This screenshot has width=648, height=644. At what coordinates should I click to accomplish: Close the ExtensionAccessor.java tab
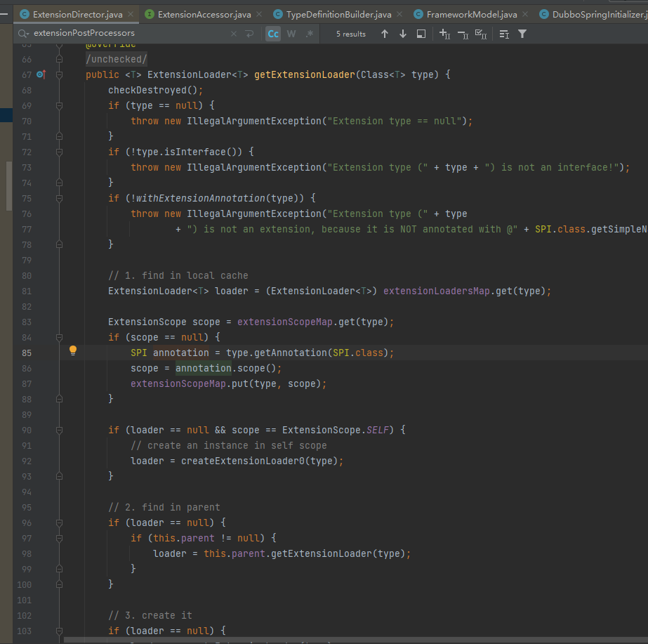point(259,14)
